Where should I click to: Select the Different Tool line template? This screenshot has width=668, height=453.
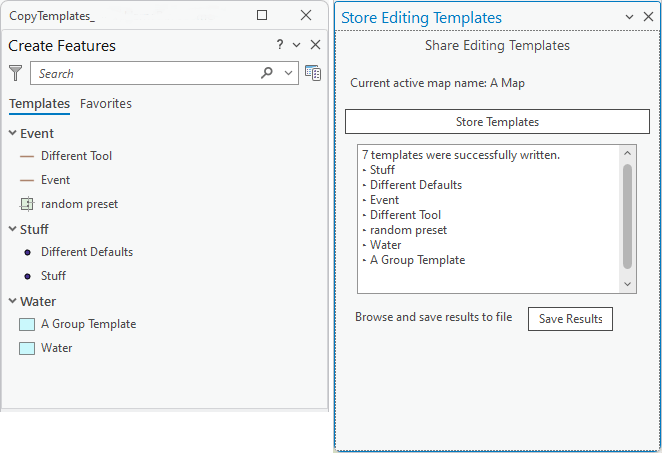pyautogui.click(x=76, y=156)
